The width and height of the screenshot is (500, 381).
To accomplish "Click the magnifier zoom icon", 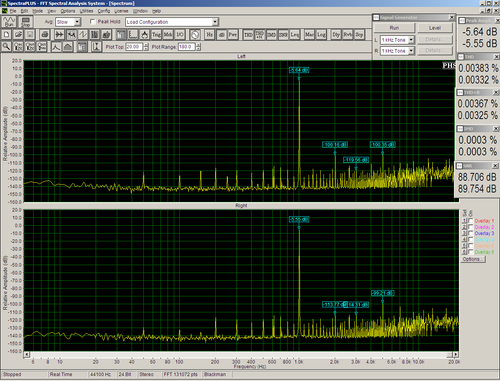I will click(6, 47).
